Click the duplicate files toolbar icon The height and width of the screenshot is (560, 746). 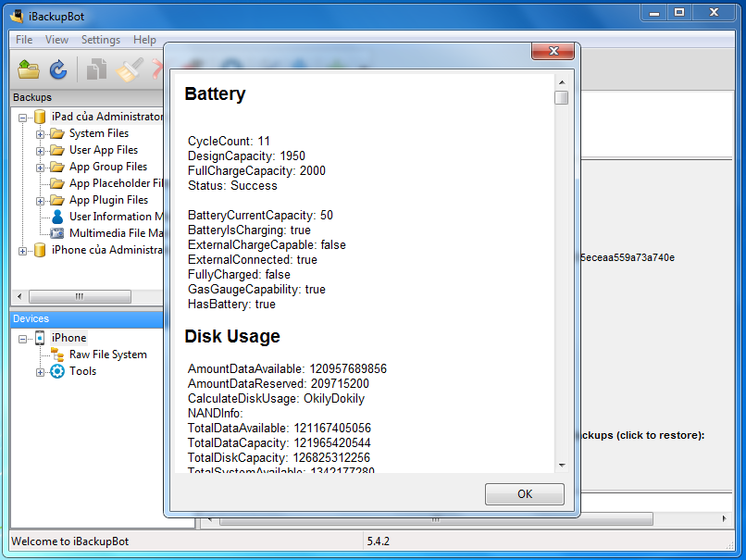pyautogui.click(x=96, y=69)
